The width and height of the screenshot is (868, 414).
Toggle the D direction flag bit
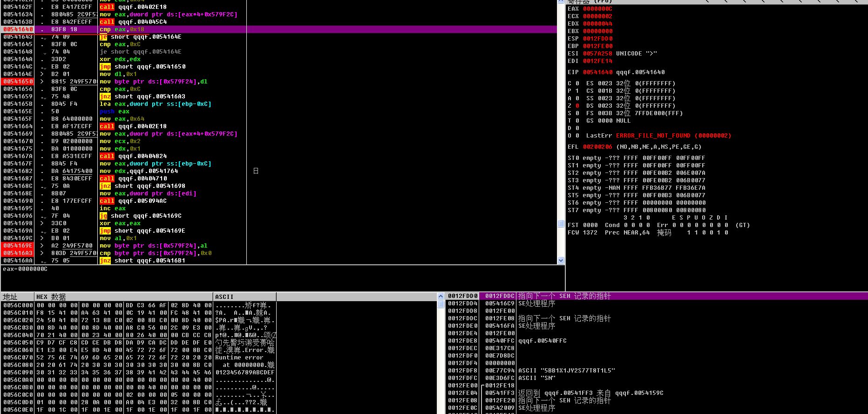point(577,128)
